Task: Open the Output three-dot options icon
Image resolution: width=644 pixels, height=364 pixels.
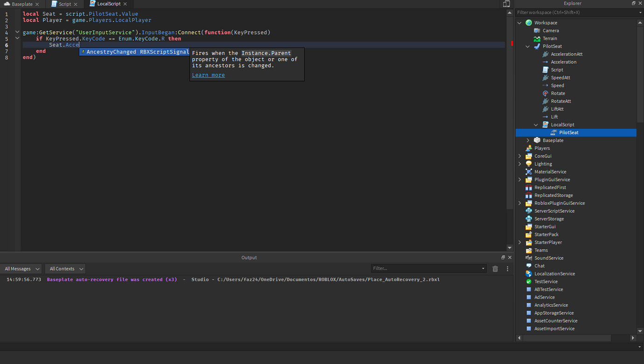Action: pyautogui.click(x=507, y=268)
